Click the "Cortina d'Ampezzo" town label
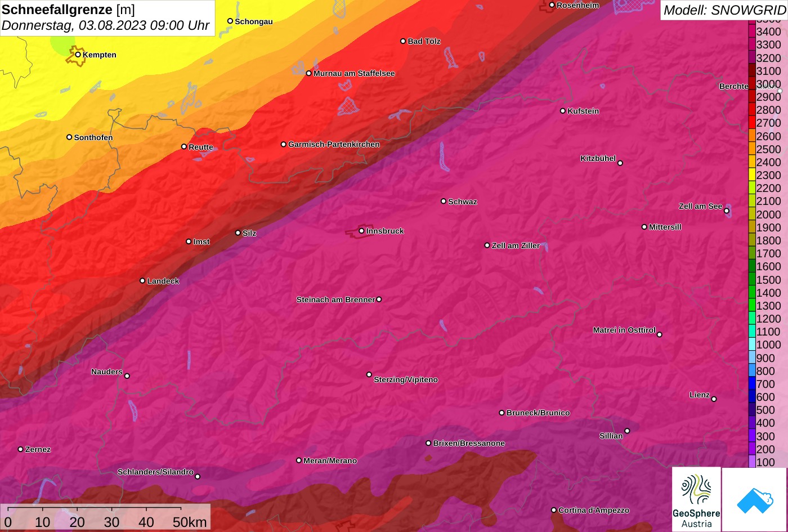Screen dimensions: 788x532 click(x=594, y=510)
